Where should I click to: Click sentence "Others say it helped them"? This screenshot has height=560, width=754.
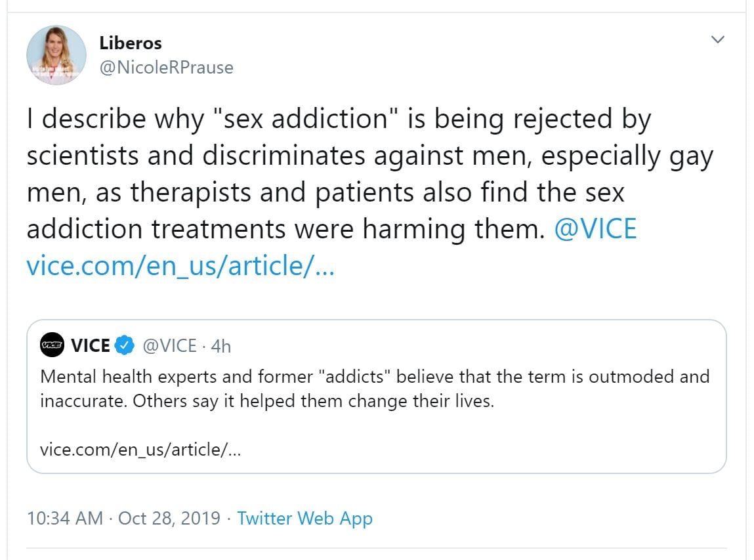[x=266, y=400]
